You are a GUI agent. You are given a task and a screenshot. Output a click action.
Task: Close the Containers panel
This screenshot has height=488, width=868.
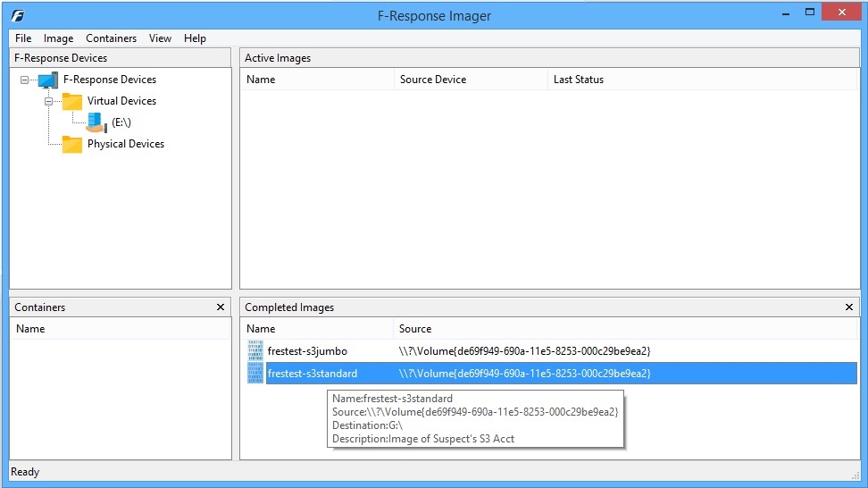coord(221,307)
